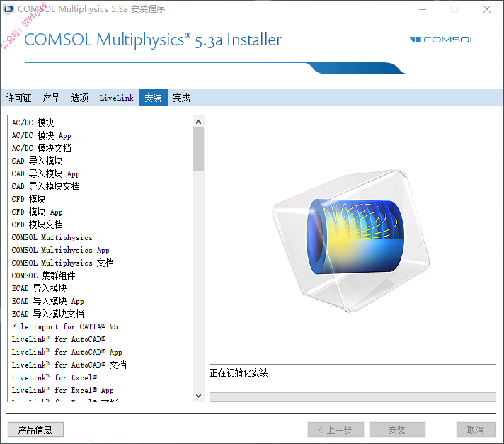504x444 pixels.
Task: Close the installer window
Action: pos(486,9)
